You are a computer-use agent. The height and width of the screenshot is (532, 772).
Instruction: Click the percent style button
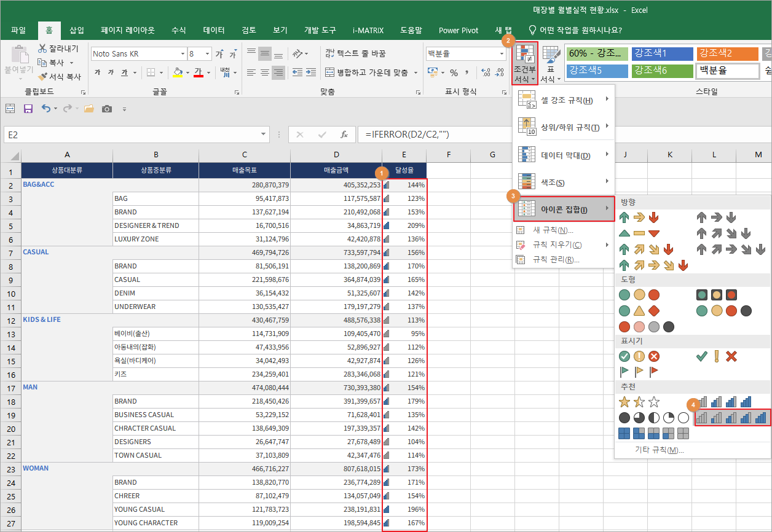(x=454, y=72)
